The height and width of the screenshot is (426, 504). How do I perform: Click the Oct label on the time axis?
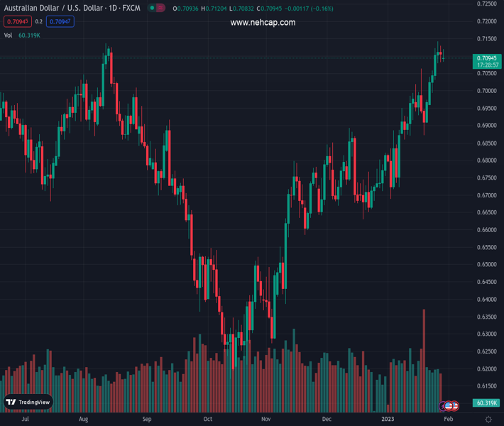click(x=208, y=420)
